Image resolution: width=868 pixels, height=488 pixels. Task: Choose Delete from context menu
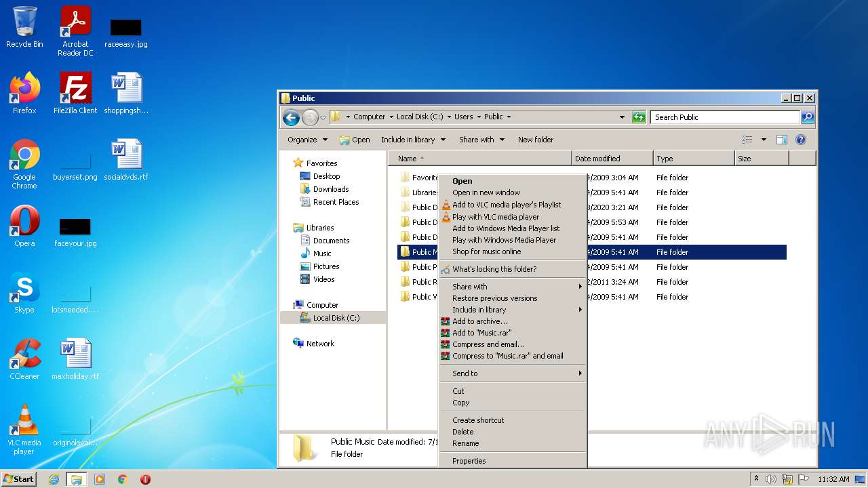click(512, 432)
